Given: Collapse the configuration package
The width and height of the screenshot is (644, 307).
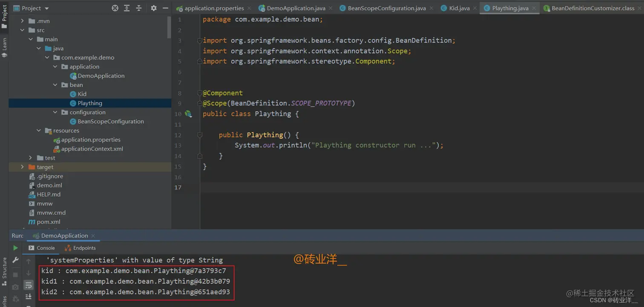Looking at the screenshot, I should click(x=55, y=112).
